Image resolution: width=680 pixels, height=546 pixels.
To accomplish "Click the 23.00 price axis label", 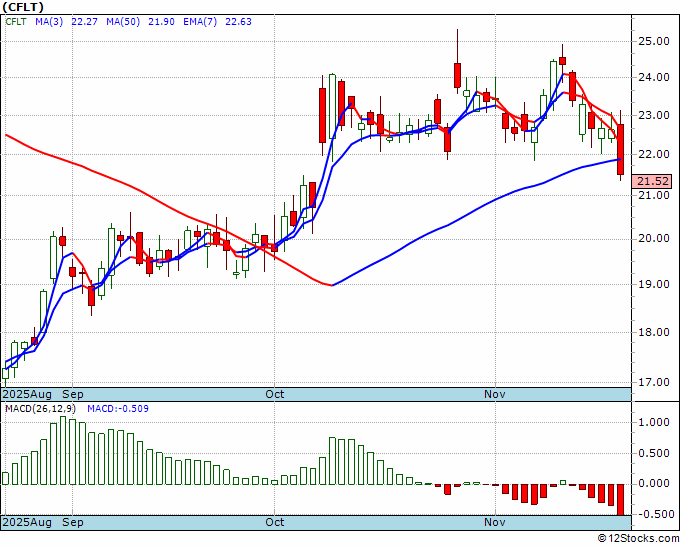I will click(653, 115).
